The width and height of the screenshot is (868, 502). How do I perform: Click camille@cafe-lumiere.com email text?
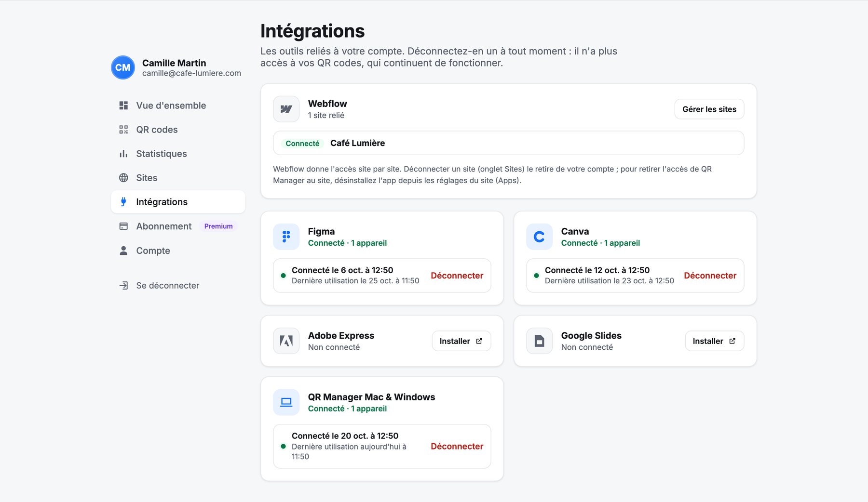coord(191,73)
